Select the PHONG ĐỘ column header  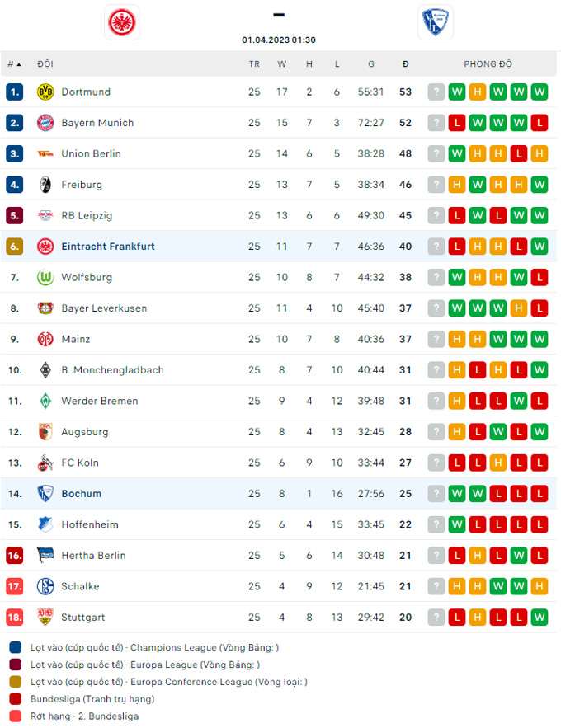pos(488,63)
